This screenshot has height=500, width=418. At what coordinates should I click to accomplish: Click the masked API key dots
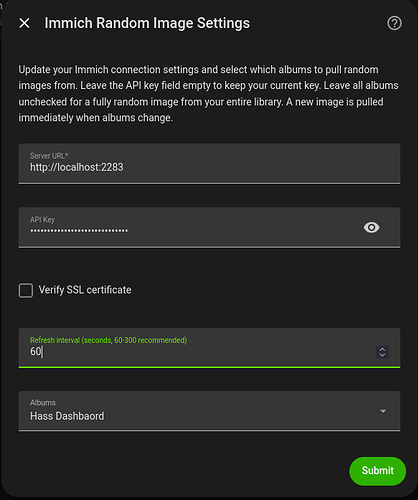point(79,231)
